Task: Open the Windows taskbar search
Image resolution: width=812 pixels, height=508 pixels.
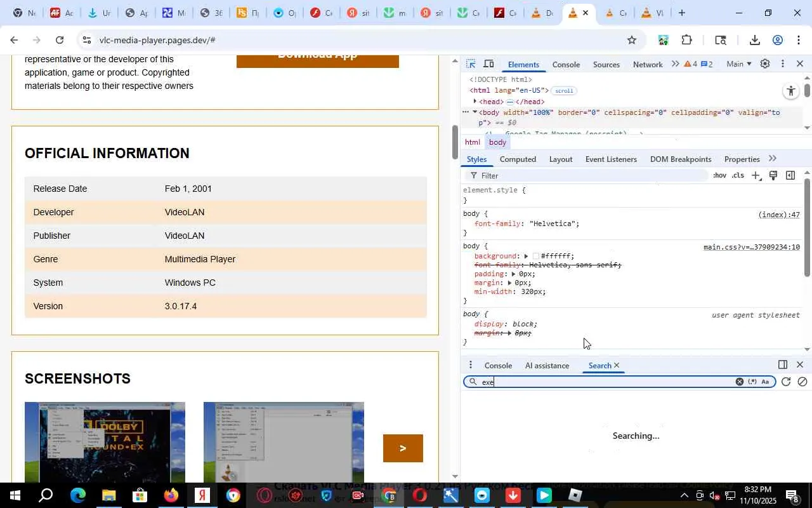Action: point(46,495)
